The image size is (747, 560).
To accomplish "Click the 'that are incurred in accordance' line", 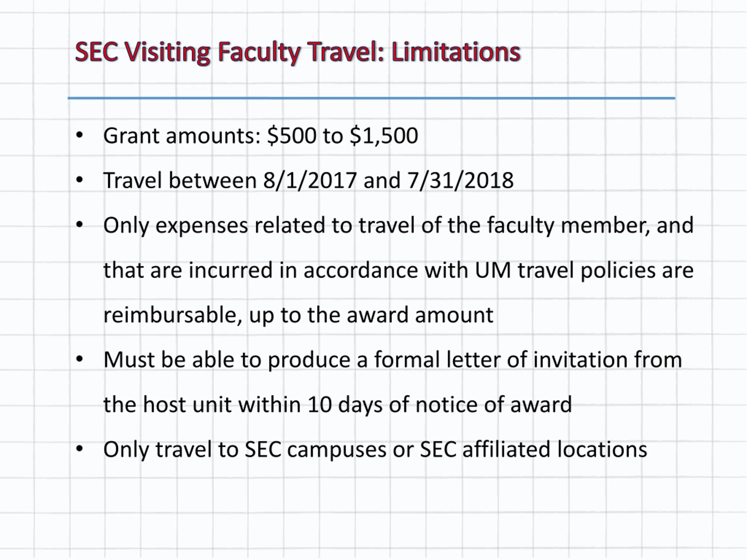I will click(x=398, y=270).
